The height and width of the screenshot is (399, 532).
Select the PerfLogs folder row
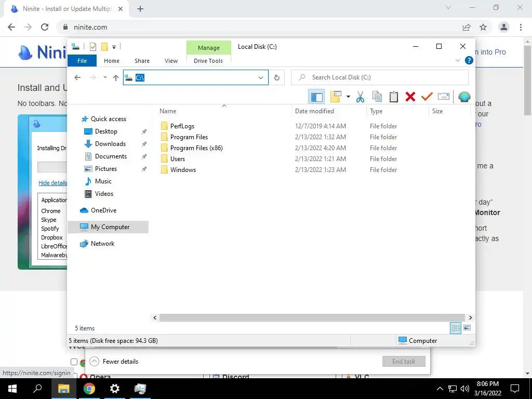point(182,126)
